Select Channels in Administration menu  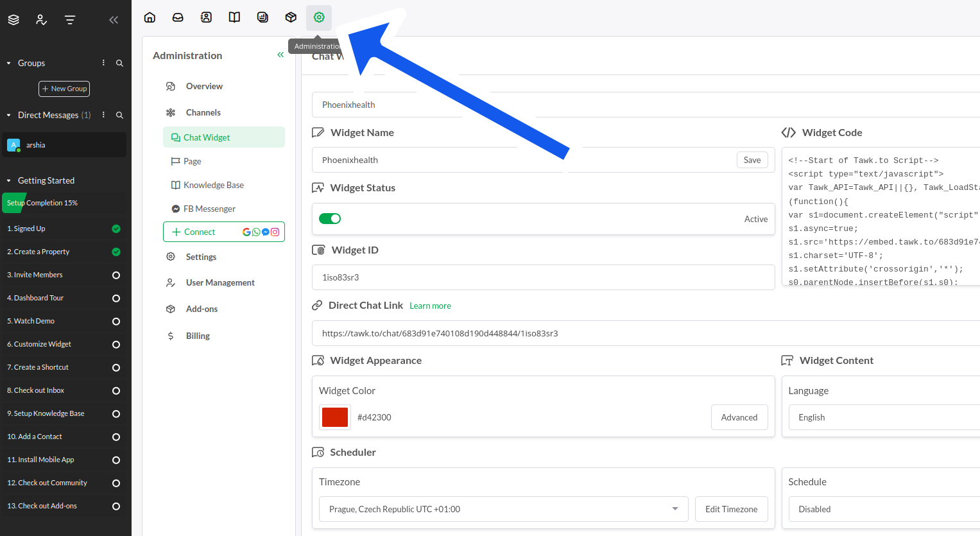tap(203, 112)
